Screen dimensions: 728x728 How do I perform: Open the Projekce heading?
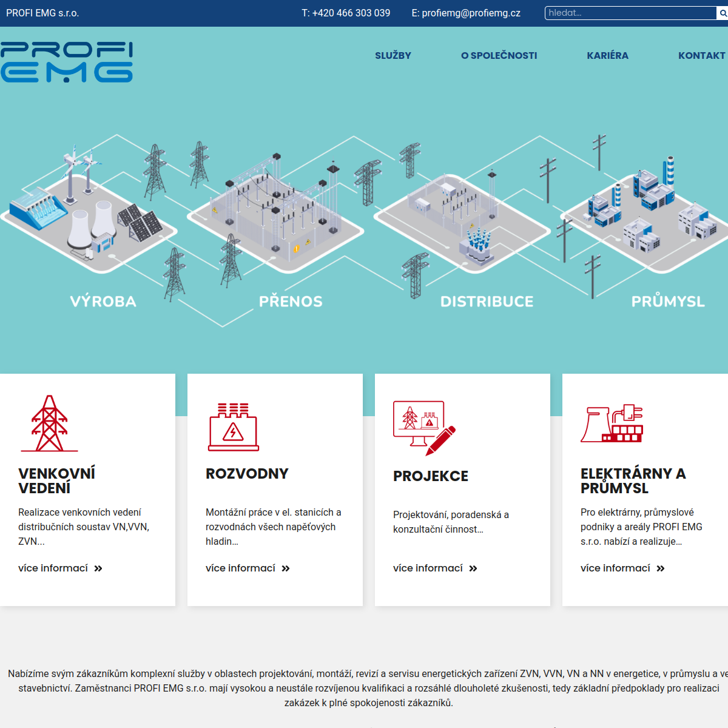coord(431,476)
